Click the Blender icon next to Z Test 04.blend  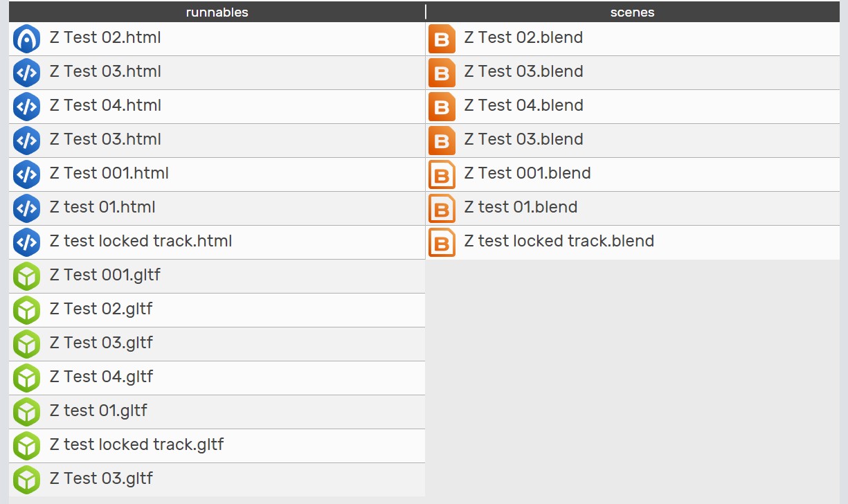tap(442, 107)
